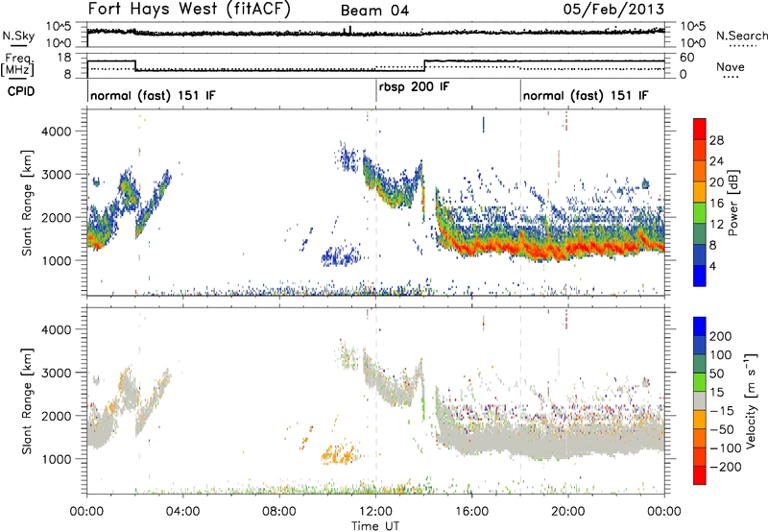
Task: Click the Time UT axis title
Action: click(x=375, y=526)
